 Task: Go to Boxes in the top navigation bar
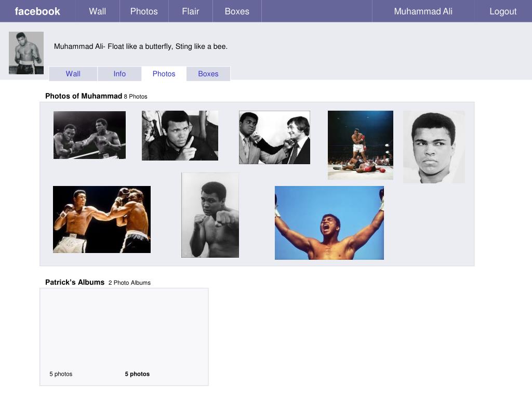tap(237, 11)
